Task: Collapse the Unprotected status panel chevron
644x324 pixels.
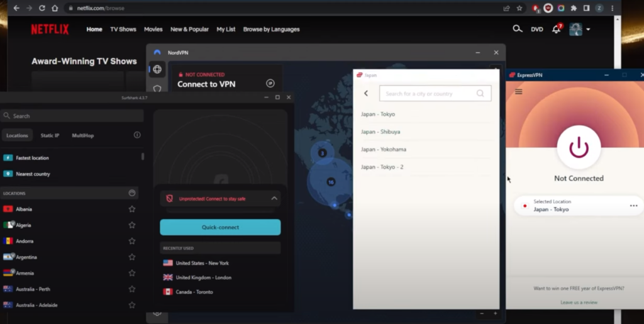Action: 274,198
